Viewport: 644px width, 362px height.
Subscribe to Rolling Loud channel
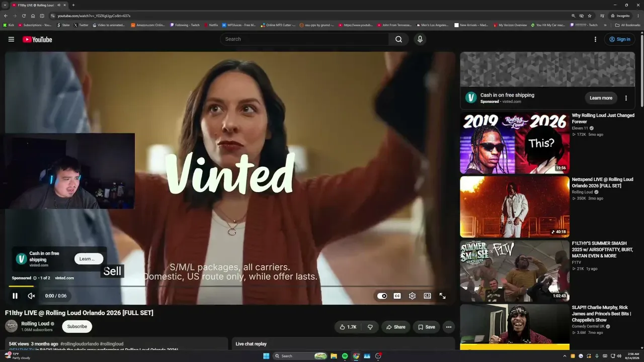point(77,326)
